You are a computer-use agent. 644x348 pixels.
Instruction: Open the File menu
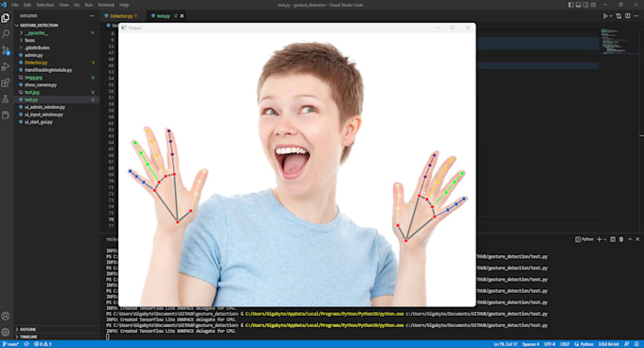pyautogui.click(x=15, y=5)
